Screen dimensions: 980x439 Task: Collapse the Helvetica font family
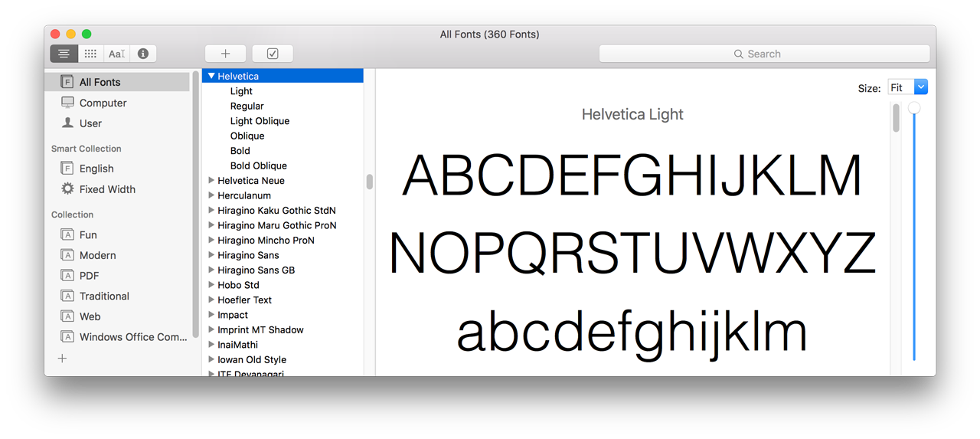click(x=211, y=77)
